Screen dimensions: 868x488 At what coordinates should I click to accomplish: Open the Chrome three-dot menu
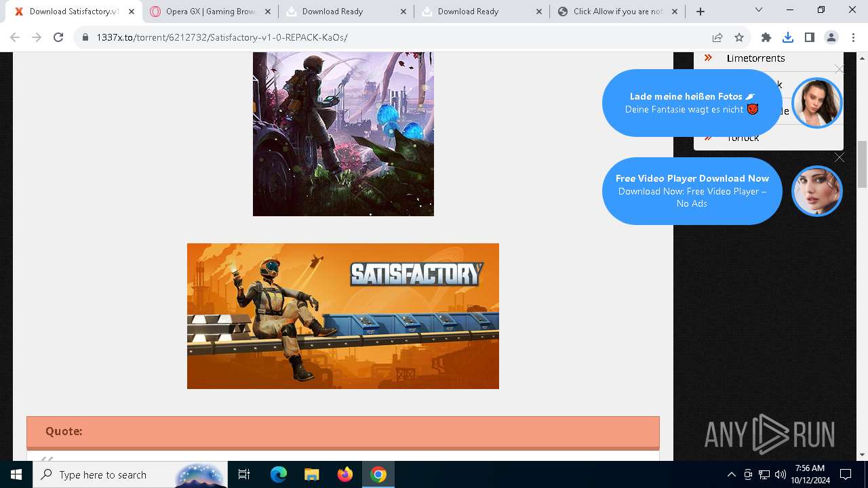853,37
